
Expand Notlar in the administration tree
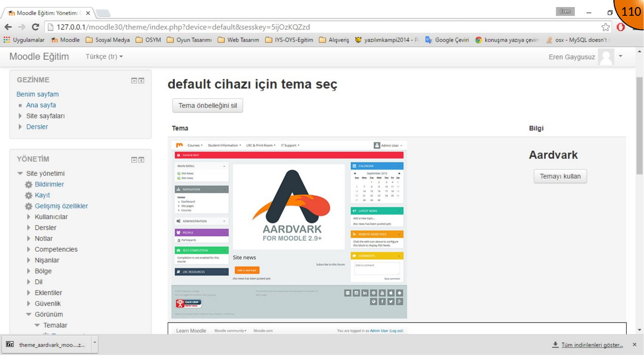[29, 239]
